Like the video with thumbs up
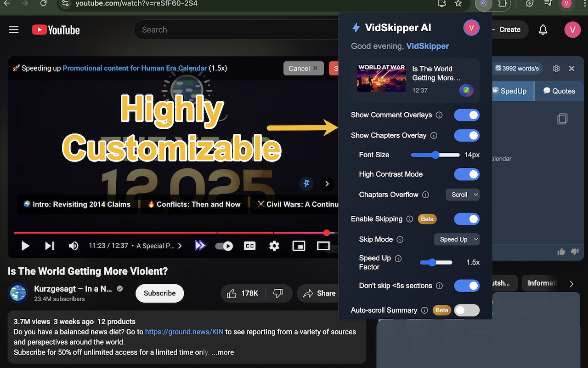Image resolution: width=588 pixels, height=368 pixels. point(232,293)
